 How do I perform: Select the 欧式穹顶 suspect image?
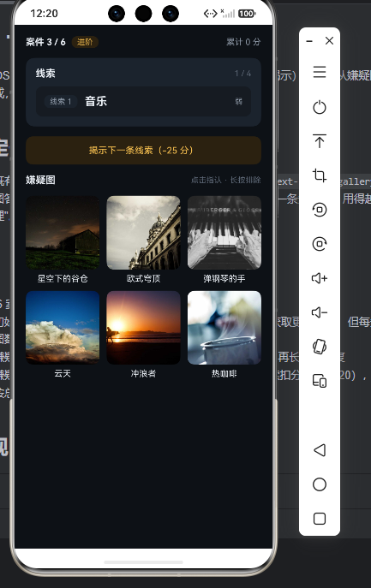click(x=143, y=233)
